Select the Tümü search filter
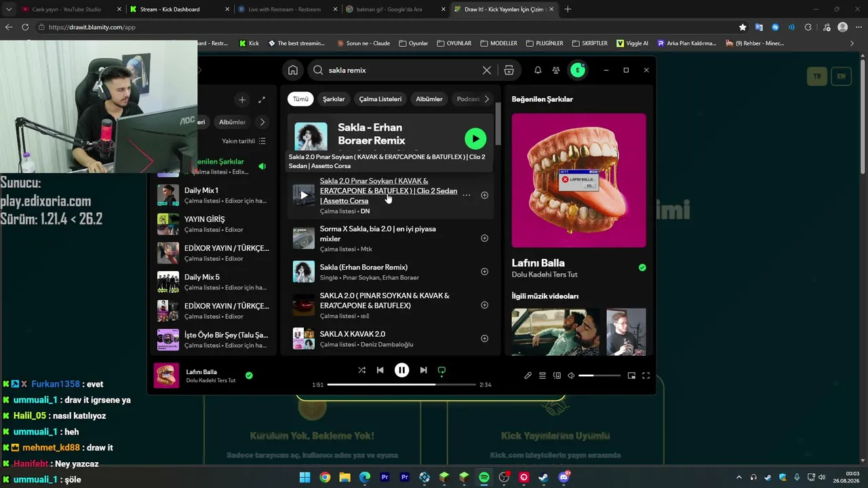 pos(300,99)
